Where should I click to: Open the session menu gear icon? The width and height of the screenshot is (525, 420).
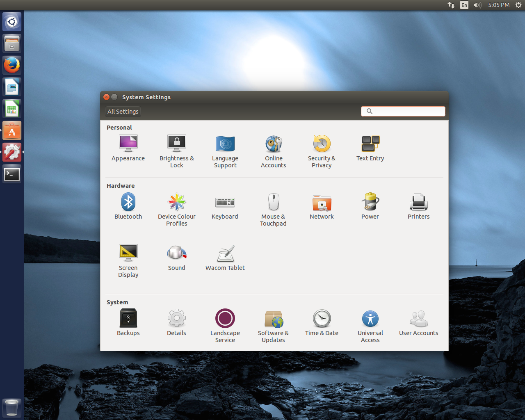(x=518, y=5)
